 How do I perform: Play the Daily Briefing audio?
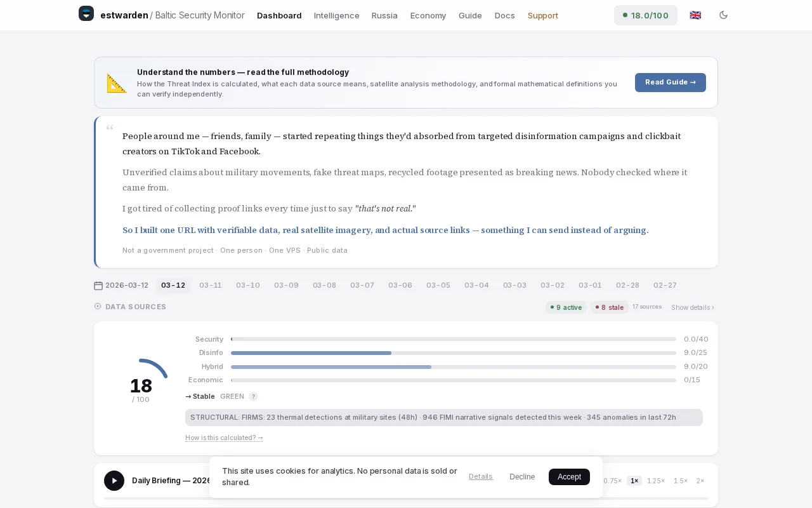(114, 481)
